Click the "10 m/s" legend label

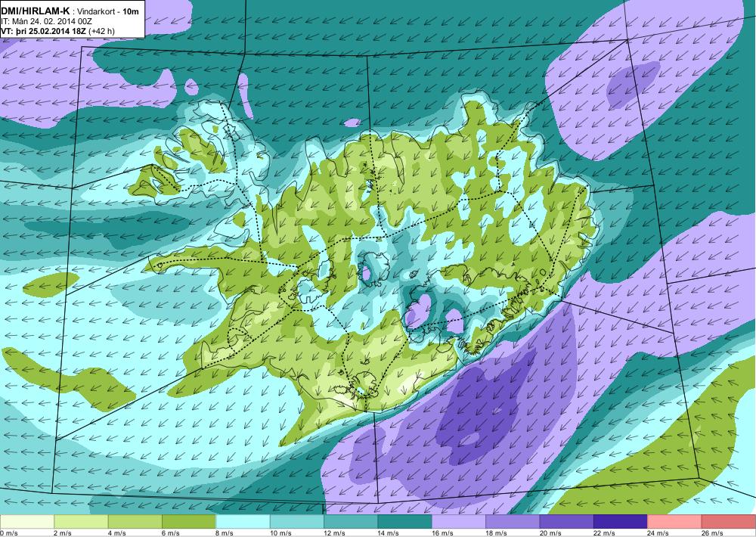point(280,533)
